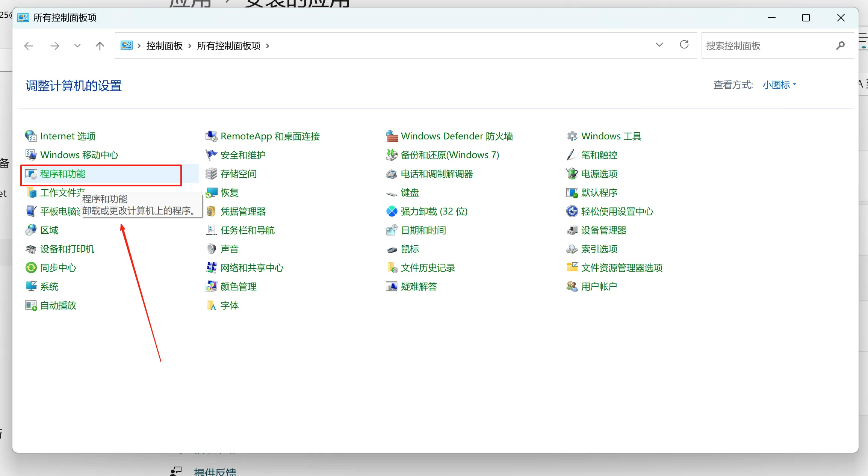
Task: Click the User Accounts icon
Action: point(572,286)
